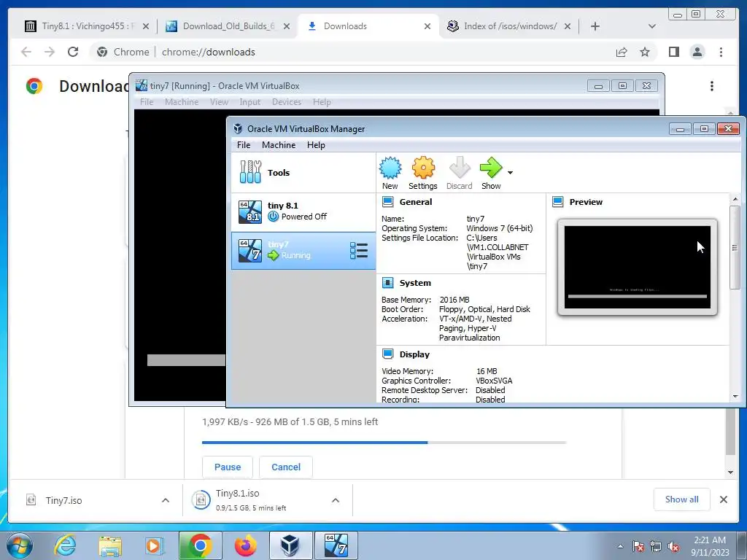Open Machine menu in VirtualBox Manager
Image resolution: width=747 pixels, height=560 pixels.
[279, 145]
